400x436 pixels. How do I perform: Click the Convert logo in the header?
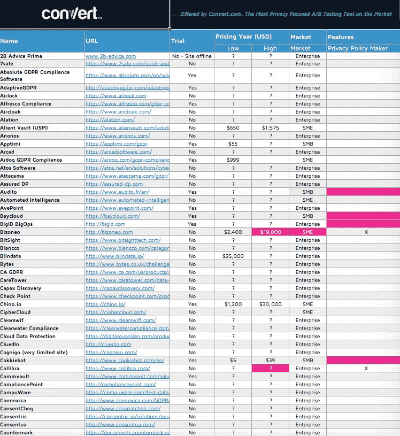(71, 14)
